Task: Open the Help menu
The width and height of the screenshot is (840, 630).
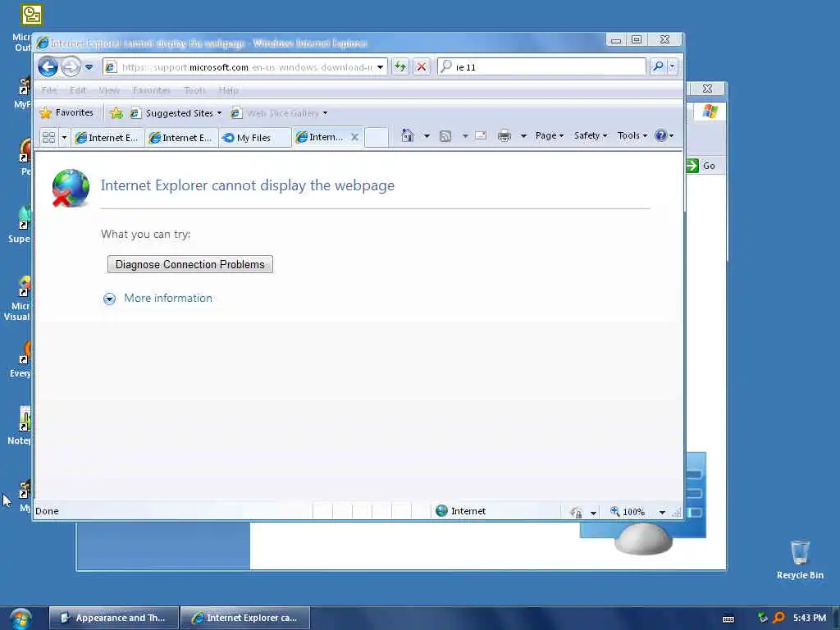Action: [228, 90]
